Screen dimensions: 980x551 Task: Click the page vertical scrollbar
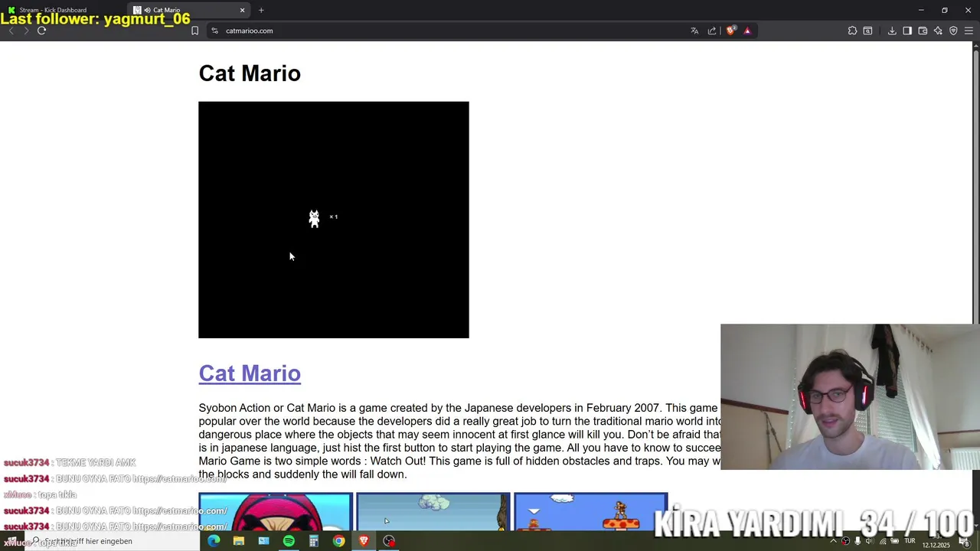point(975,184)
